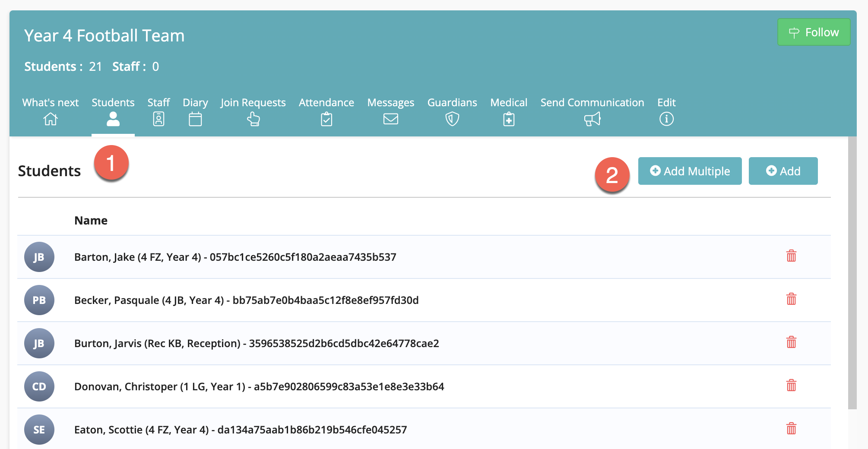Select the Becker, Pasquale row text
Screen dimensions: 868x449
coord(247,300)
